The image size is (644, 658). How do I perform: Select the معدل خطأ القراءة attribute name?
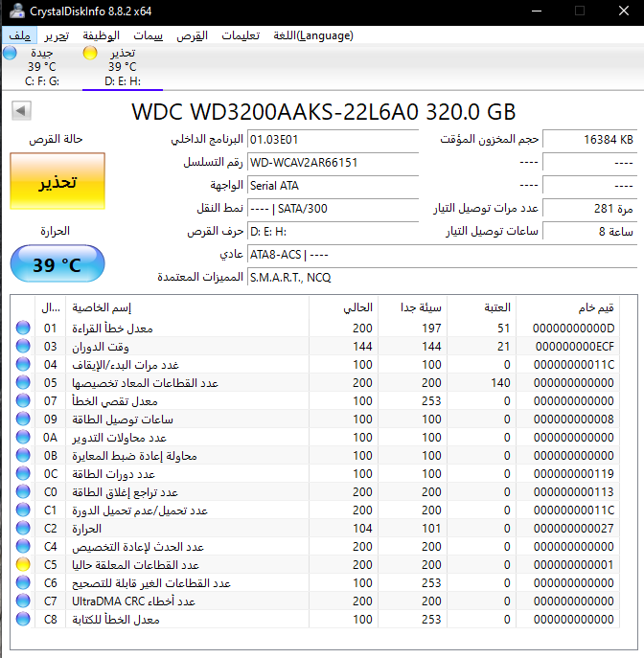click(112, 329)
